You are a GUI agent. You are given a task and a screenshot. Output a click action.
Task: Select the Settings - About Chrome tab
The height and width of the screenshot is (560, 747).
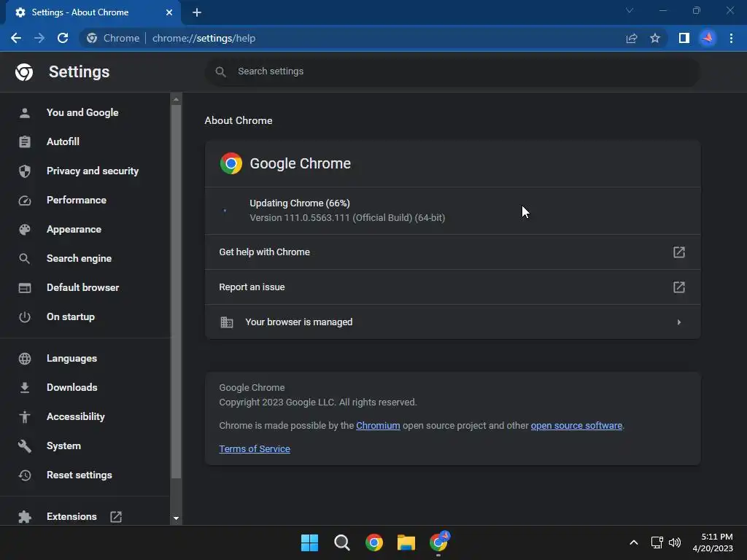[x=93, y=12]
